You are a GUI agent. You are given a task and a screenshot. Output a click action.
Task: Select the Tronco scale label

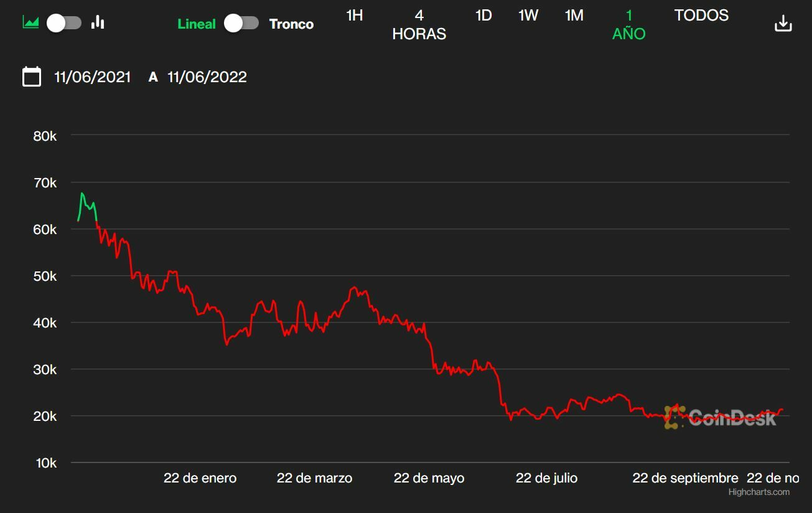291,24
